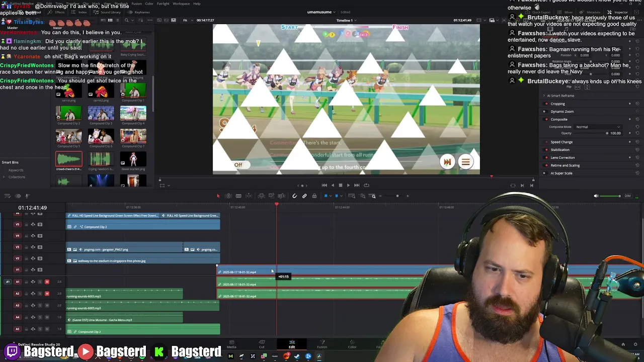Enable Dynamic Zoom toggle

click(546, 112)
